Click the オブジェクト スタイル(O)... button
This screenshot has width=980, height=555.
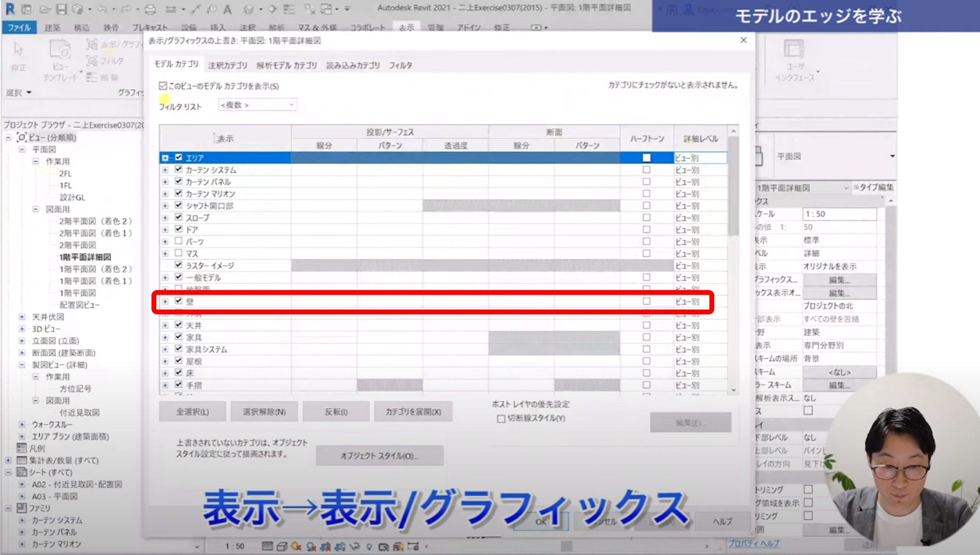[x=379, y=456]
